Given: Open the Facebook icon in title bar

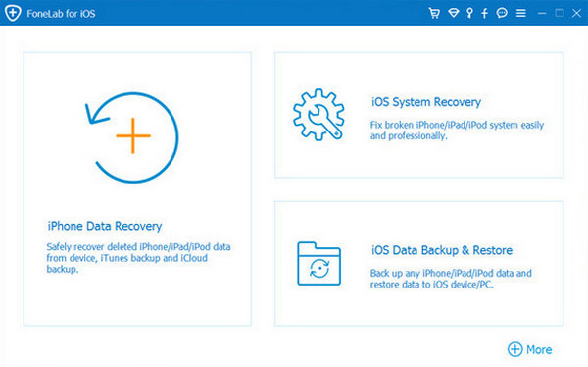Looking at the screenshot, I should click(x=485, y=13).
